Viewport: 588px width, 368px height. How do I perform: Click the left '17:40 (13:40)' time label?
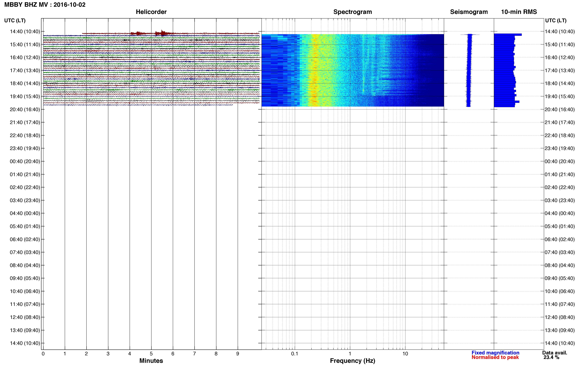click(25, 70)
